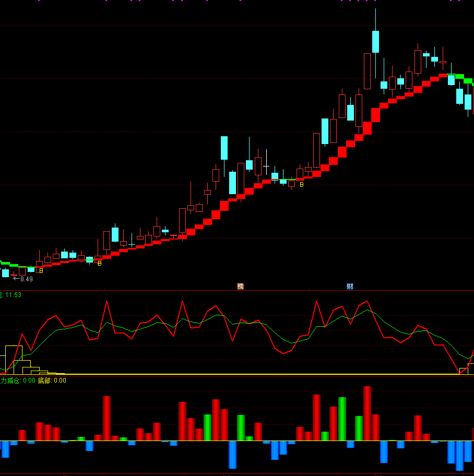
Task: Click the tallest red bar in bottom histogram
Action: pyautogui.click(x=367, y=413)
